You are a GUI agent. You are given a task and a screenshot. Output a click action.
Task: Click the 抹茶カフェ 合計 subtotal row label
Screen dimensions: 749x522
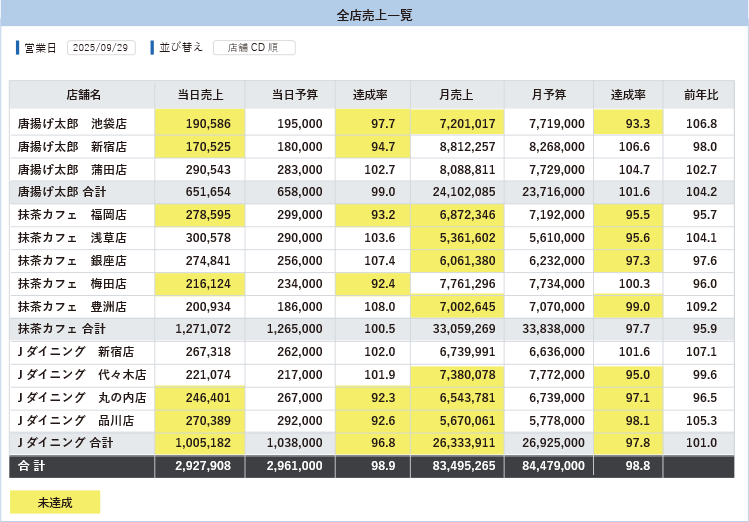62,329
